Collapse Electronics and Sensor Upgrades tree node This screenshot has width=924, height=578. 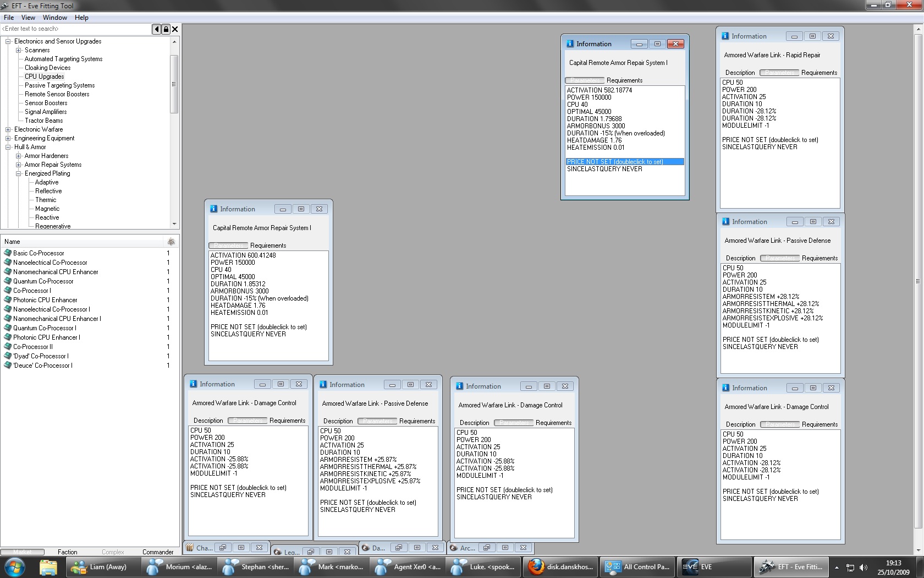8,41
